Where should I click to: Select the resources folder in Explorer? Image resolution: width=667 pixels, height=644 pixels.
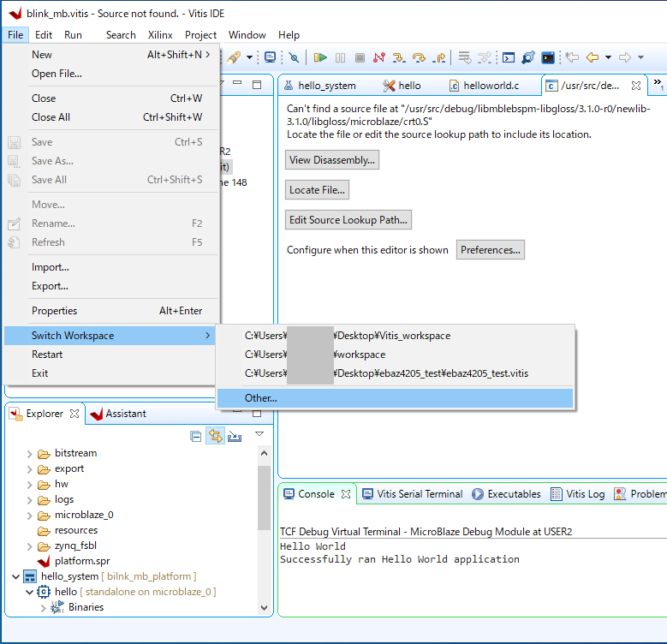[x=67, y=530]
